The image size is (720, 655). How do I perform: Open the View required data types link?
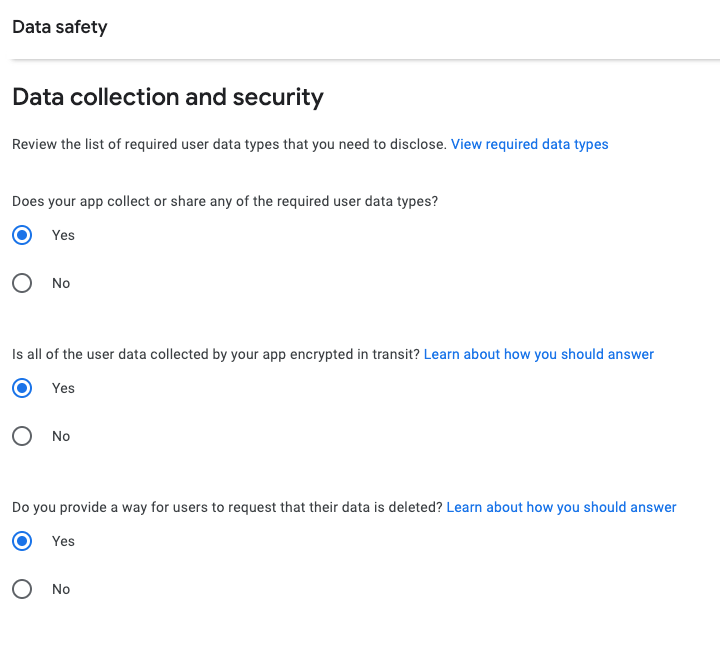coord(529,144)
